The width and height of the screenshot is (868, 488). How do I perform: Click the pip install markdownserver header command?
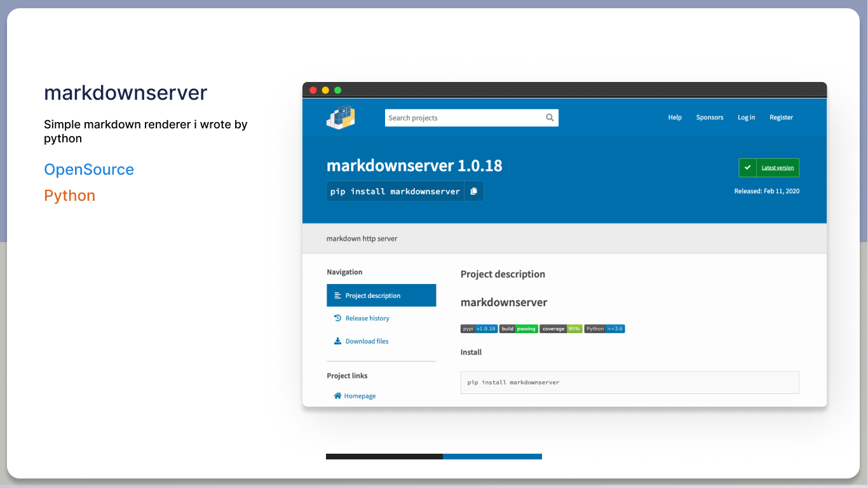point(395,191)
